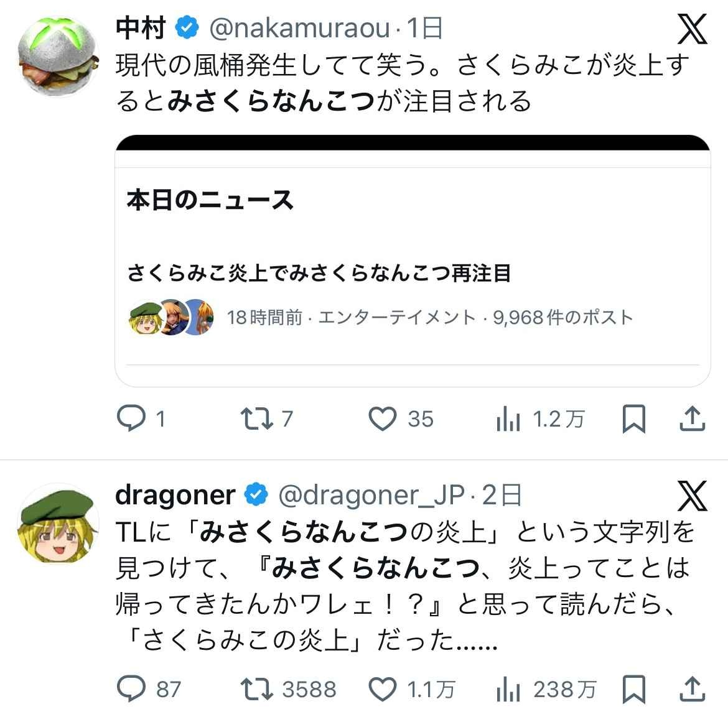Screen dimensions: 728x717
Task: Click X logo on 中村's post
Action: pyautogui.click(x=692, y=29)
